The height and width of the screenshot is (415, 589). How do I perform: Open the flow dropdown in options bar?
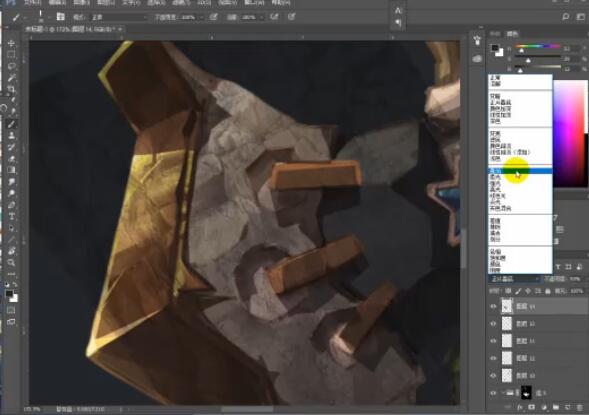point(261,17)
